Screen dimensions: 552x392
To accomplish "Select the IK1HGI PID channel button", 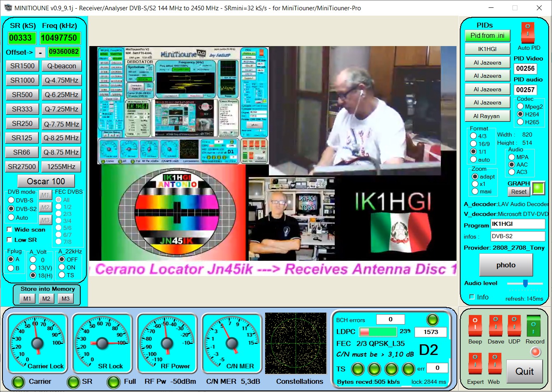I will click(487, 49).
